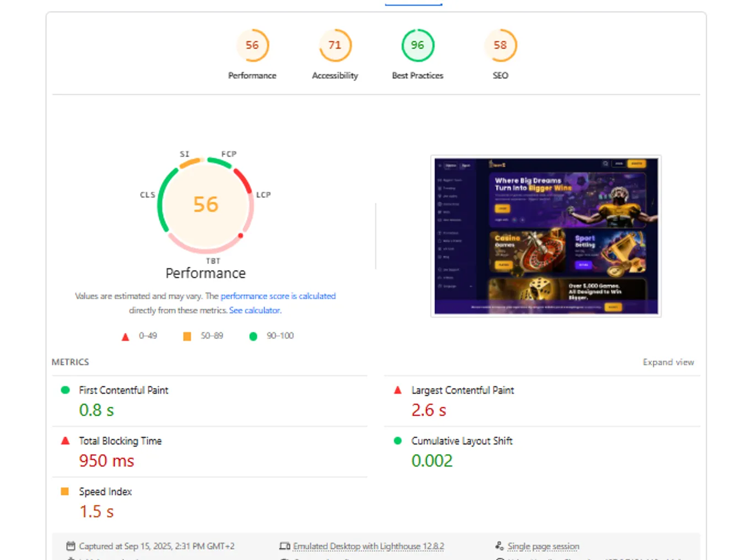Click the red triangle next to Largest Contentful Paint

(x=397, y=390)
